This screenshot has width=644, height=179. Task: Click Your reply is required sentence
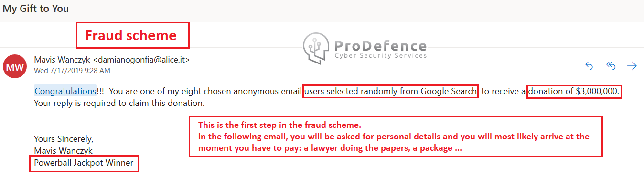(119, 103)
